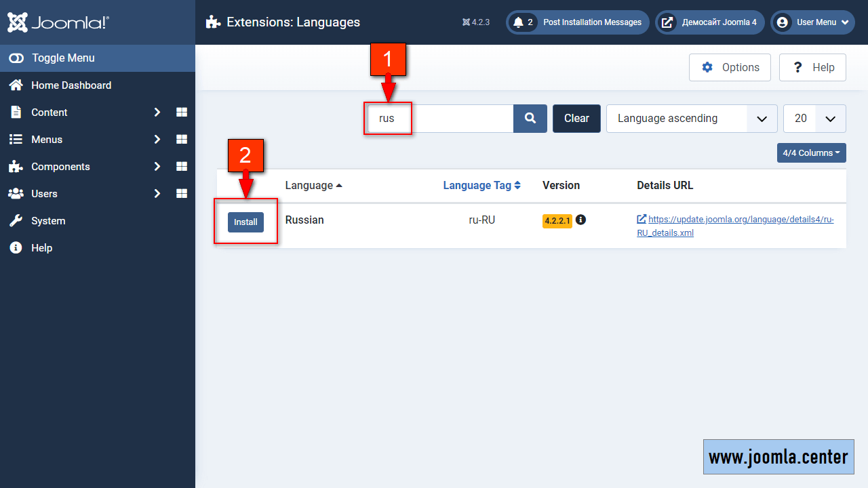
Task: Click the Clear filter button
Action: [576, 118]
